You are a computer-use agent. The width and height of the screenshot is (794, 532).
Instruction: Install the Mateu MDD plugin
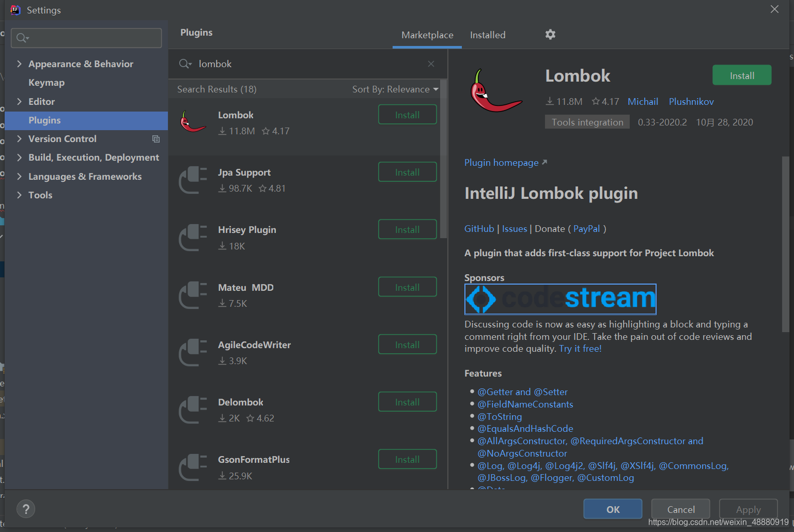[408, 287]
